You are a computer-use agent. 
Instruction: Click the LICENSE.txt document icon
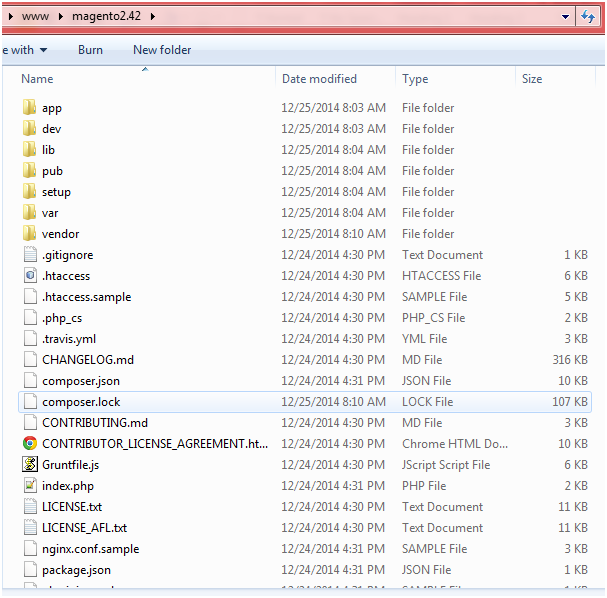[30, 507]
